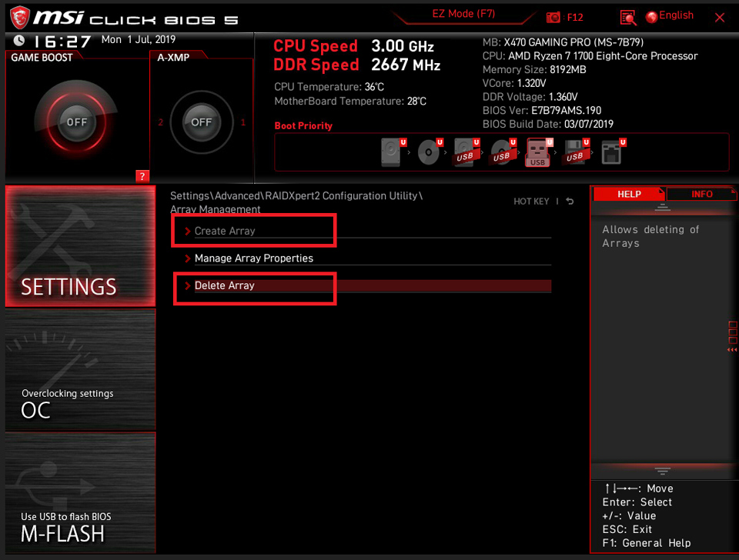Click the date Mon 1 Jul, 2019
The height and width of the screenshot is (560, 739).
(x=139, y=39)
